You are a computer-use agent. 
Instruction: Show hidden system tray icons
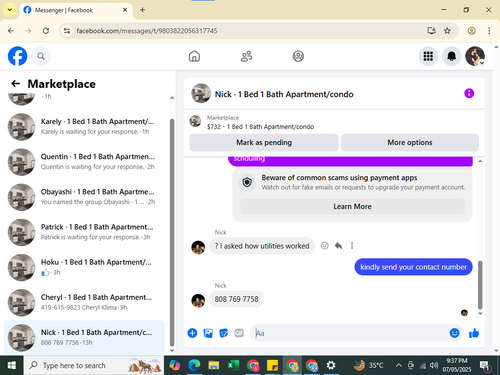click(x=398, y=365)
